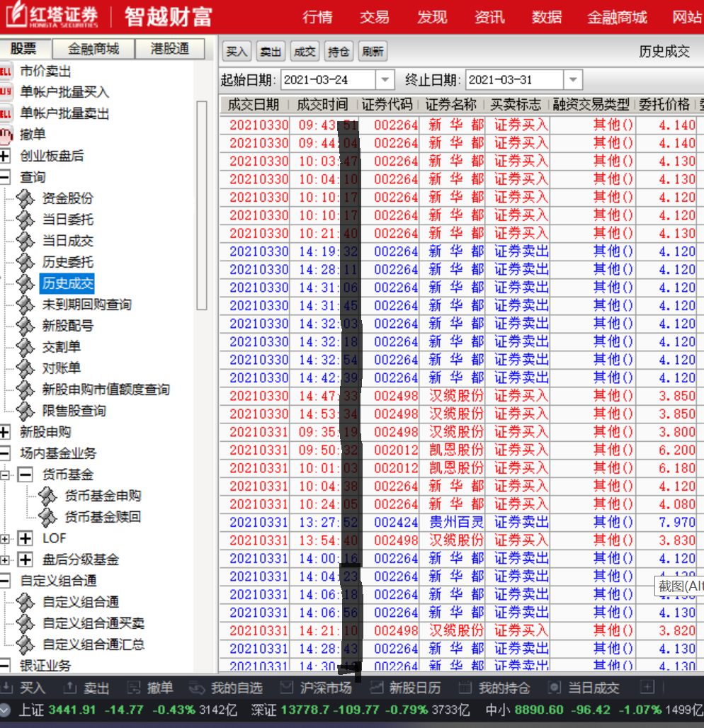
Task: Click the left tree vertical scrollbar
Action: (202, 205)
